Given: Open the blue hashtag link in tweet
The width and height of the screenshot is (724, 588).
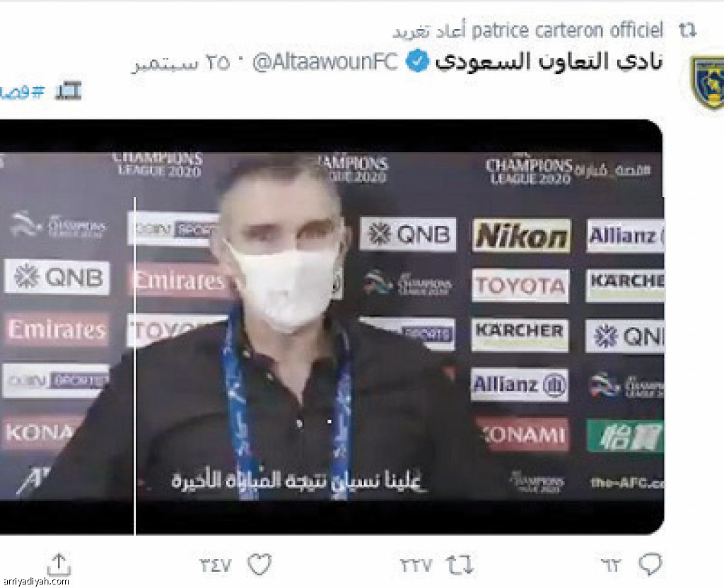Looking at the screenshot, I should pyautogui.click(x=22, y=92).
